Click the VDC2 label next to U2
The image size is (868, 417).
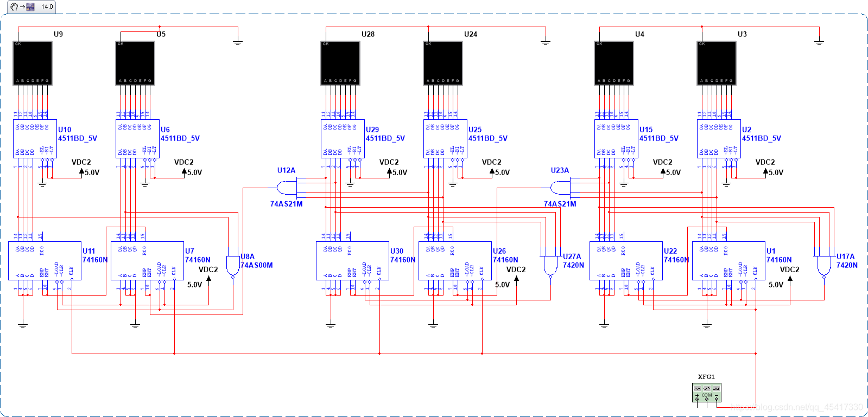pos(765,162)
